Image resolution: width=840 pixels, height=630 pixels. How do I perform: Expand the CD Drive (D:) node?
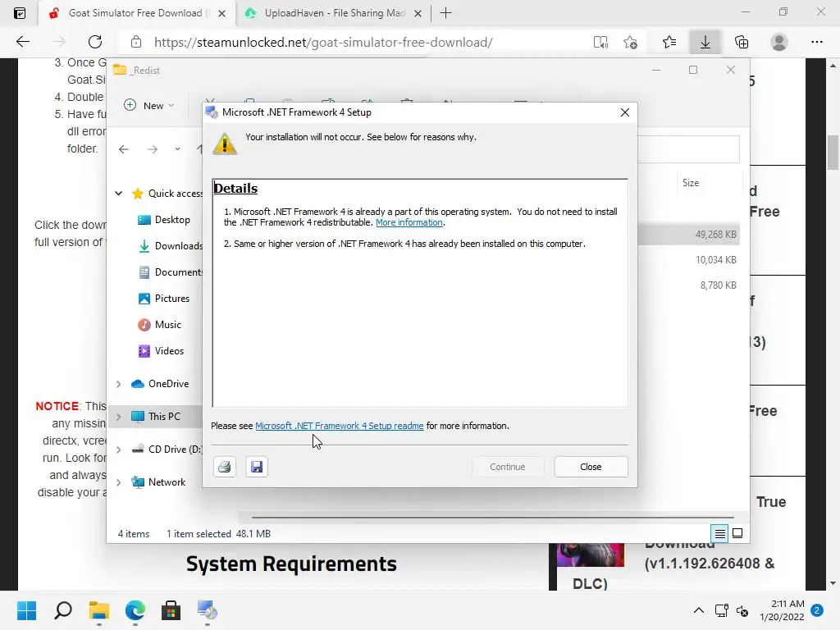118,450
